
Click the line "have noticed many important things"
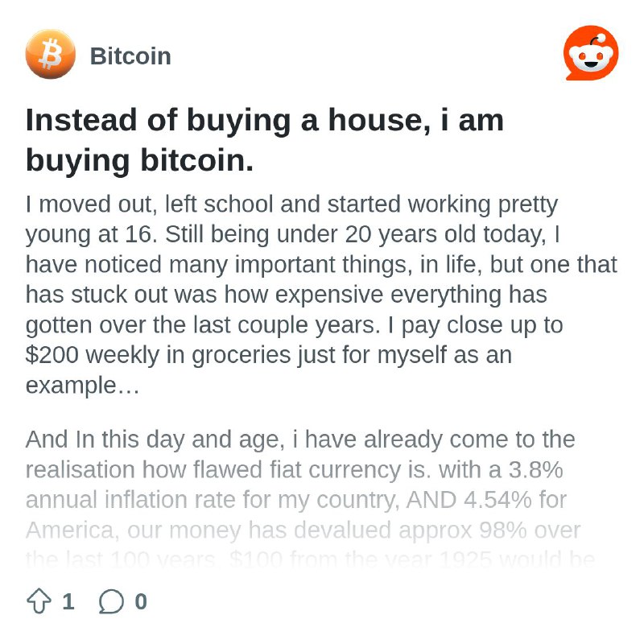point(321,265)
